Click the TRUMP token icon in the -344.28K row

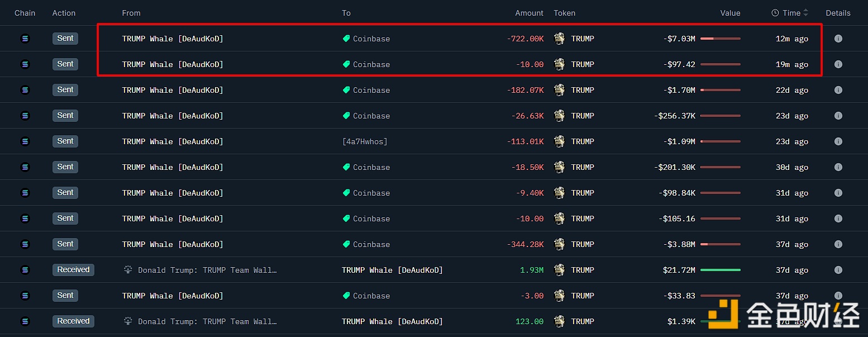pyautogui.click(x=559, y=244)
